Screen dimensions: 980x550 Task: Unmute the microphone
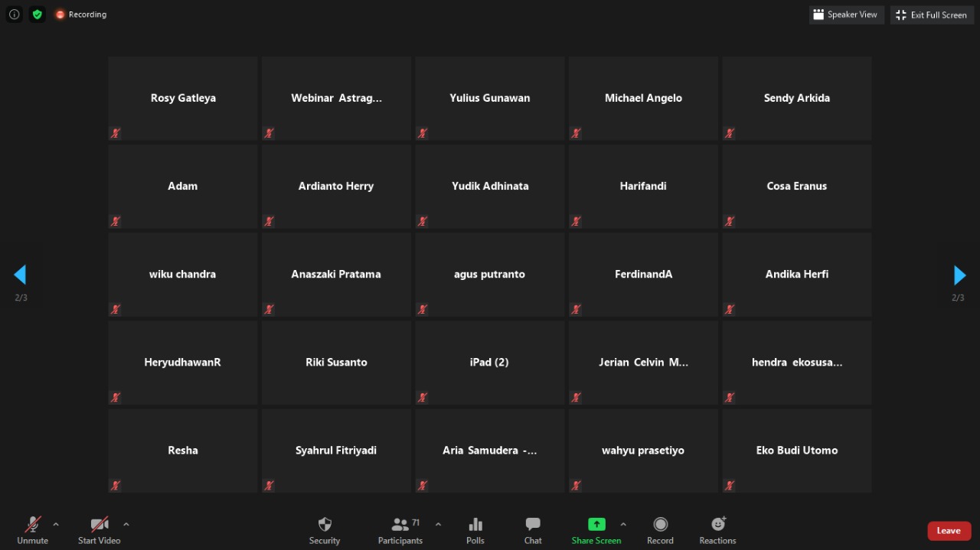(x=32, y=530)
